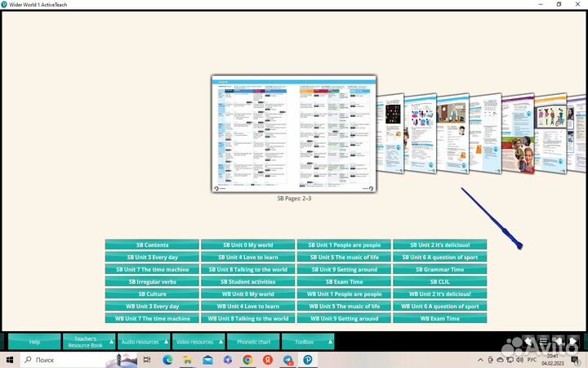Open SB Student activities
Image resolution: width=588 pixels, height=368 pixels.
[248, 281]
